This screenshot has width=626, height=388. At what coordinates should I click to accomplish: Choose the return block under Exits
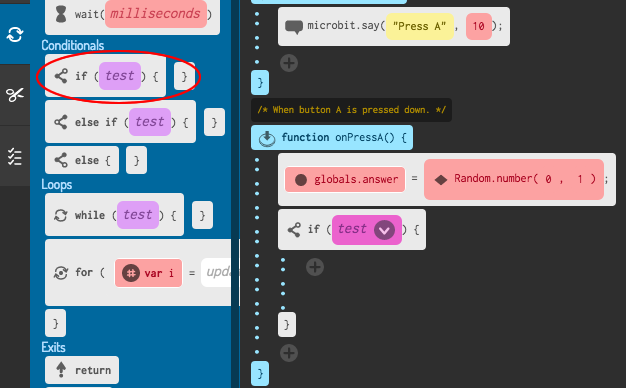point(82,370)
